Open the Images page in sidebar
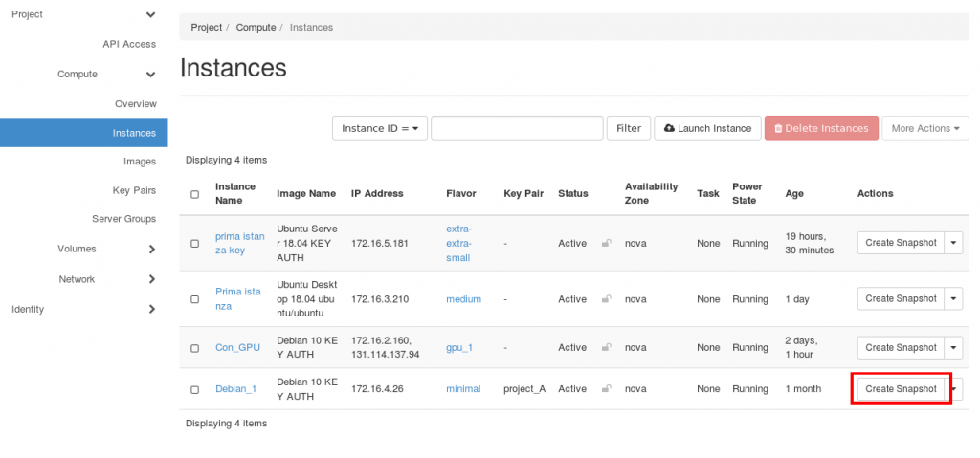 (x=140, y=163)
